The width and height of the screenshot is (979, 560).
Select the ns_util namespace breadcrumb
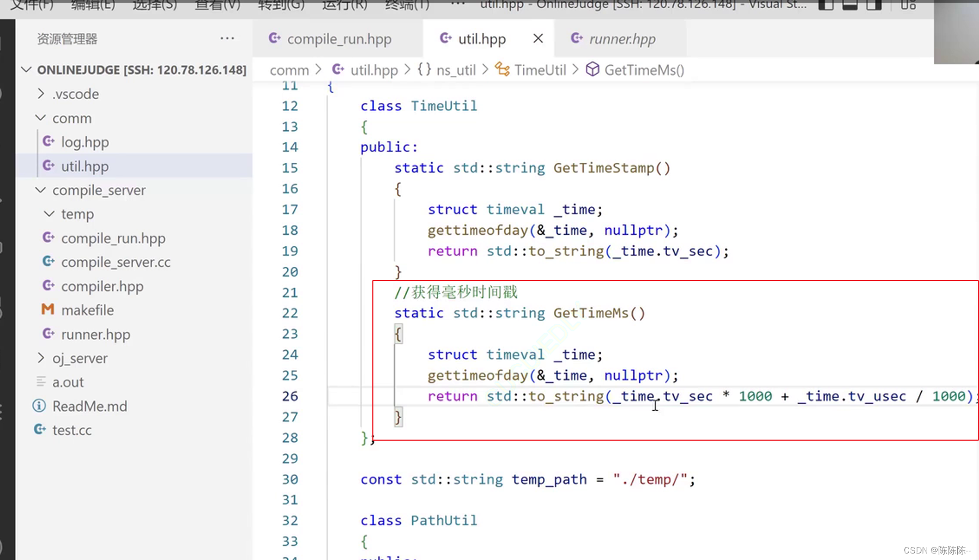click(x=456, y=70)
